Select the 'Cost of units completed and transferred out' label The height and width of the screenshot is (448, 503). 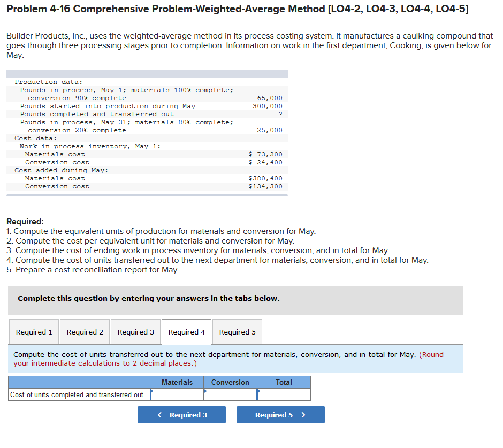pyautogui.click(x=77, y=394)
